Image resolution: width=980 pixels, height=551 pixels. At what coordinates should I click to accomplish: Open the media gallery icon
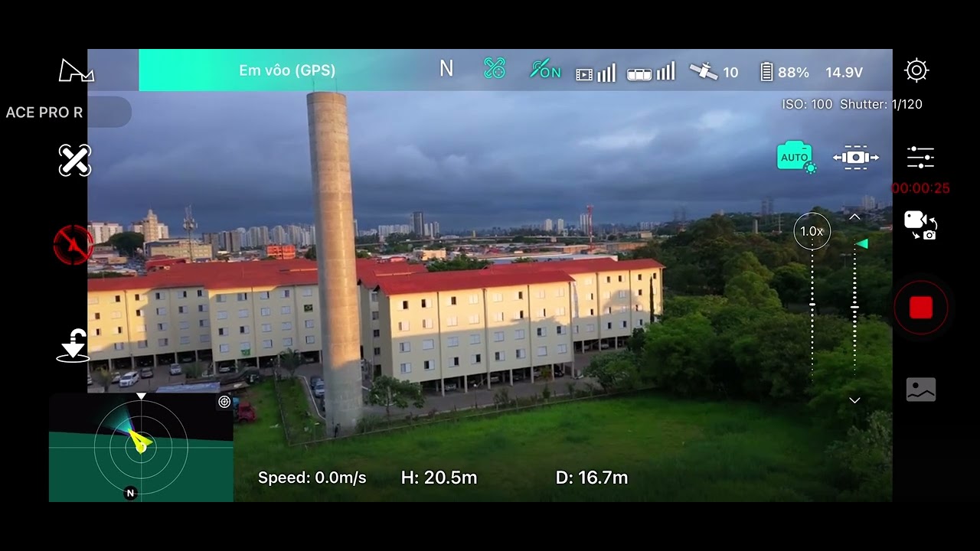[920, 390]
